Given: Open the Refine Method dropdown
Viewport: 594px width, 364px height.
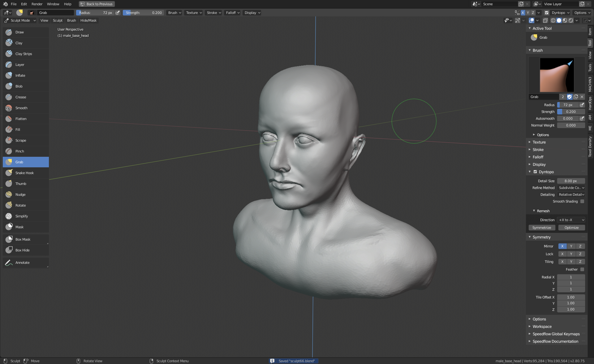Looking at the screenshot, I should click(x=571, y=188).
